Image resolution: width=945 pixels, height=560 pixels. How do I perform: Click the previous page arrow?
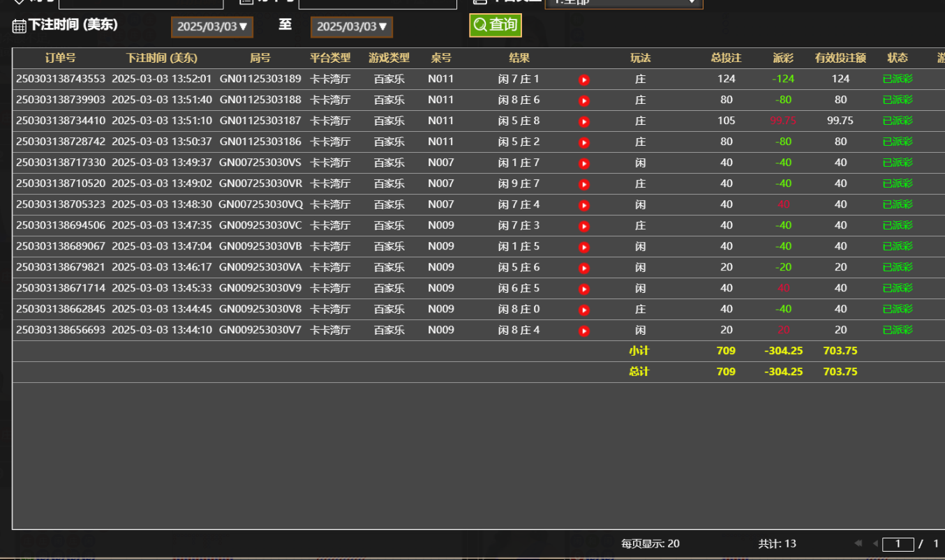pos(875,543)
